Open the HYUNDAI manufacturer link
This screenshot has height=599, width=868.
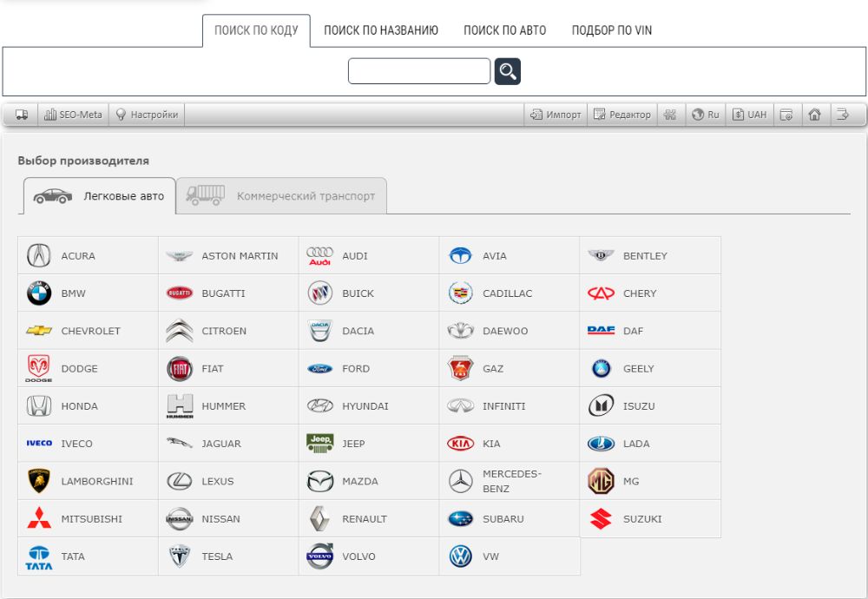(x=365, y=405)
